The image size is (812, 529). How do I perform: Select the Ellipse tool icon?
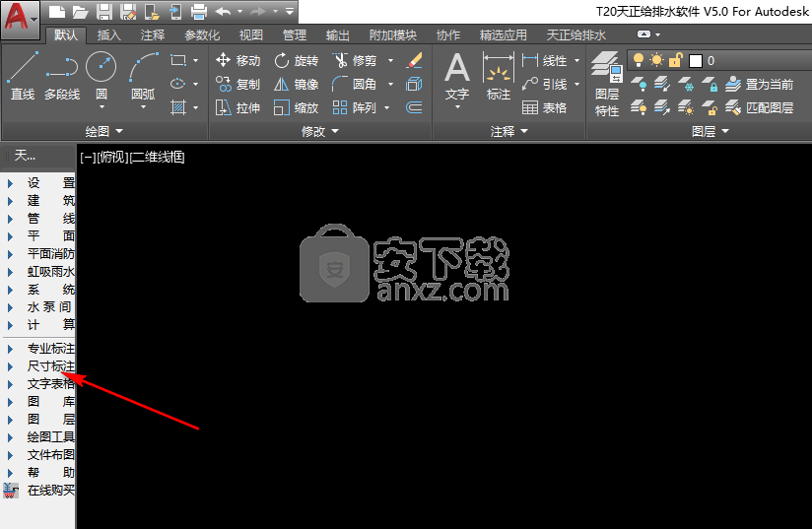click(178, 84)
